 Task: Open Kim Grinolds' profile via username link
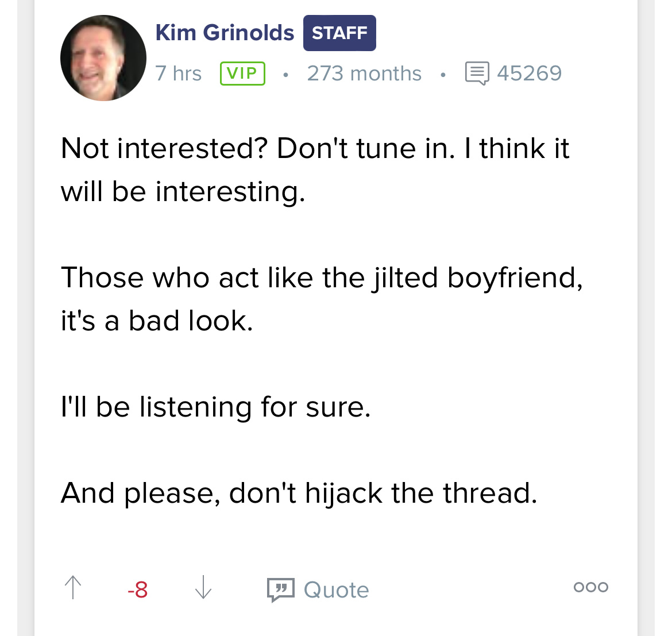point(225,32)
